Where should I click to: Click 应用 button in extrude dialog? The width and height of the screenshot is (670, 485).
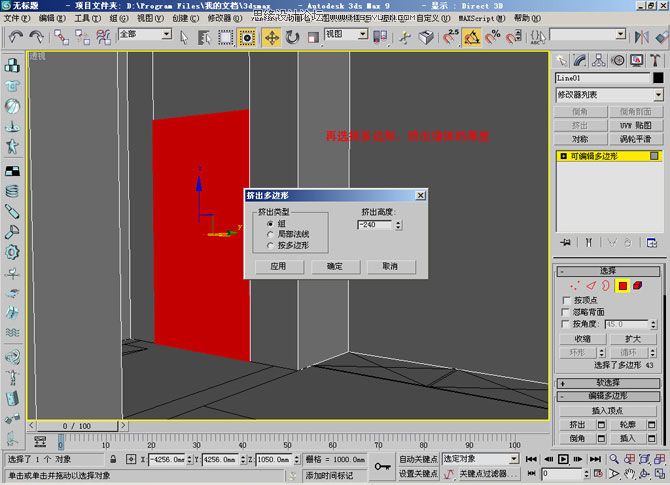(279, 266)
